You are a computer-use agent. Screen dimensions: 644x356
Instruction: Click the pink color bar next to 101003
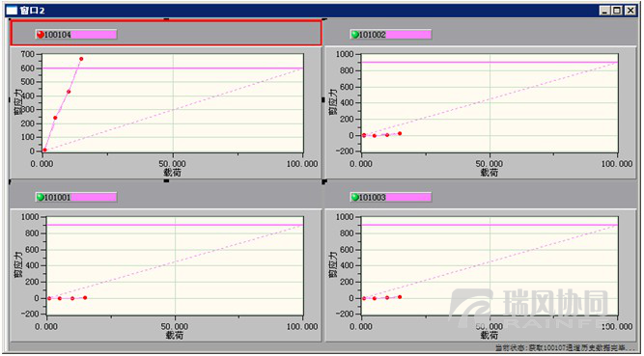(x=408, y=197)
